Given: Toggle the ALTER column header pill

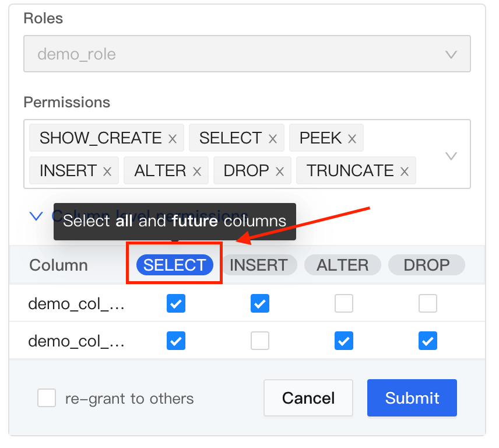Looking at the screenshot, I should (343, 265).
